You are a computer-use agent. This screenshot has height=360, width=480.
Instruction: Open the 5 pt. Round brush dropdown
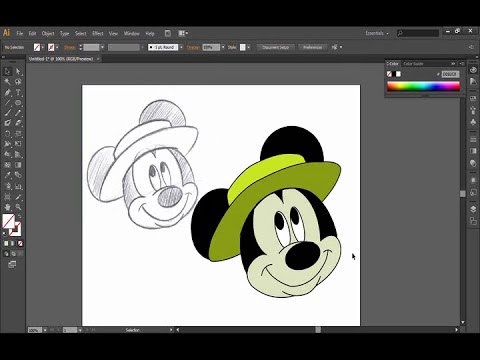click(181, 47)
